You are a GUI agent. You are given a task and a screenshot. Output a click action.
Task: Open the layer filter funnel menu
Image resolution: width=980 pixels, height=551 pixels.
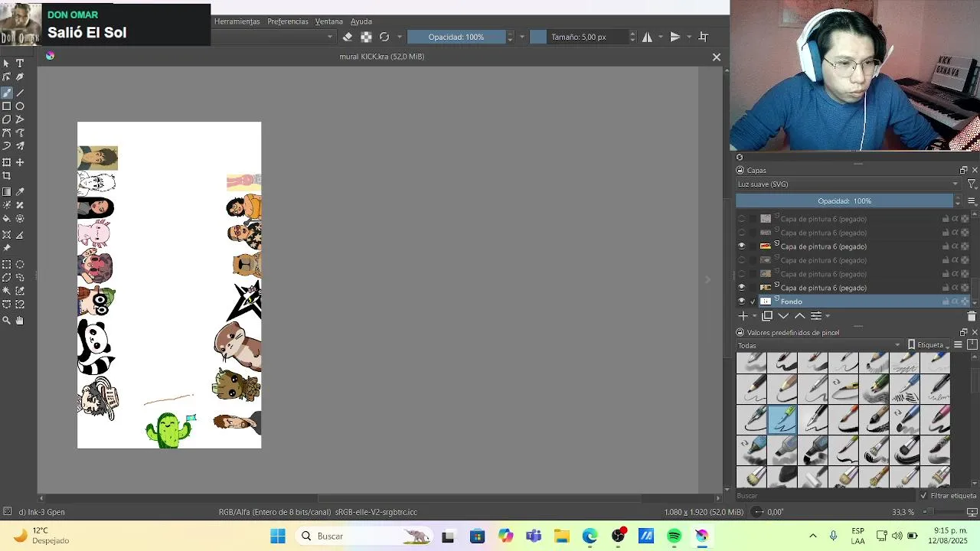click(972, 184)
